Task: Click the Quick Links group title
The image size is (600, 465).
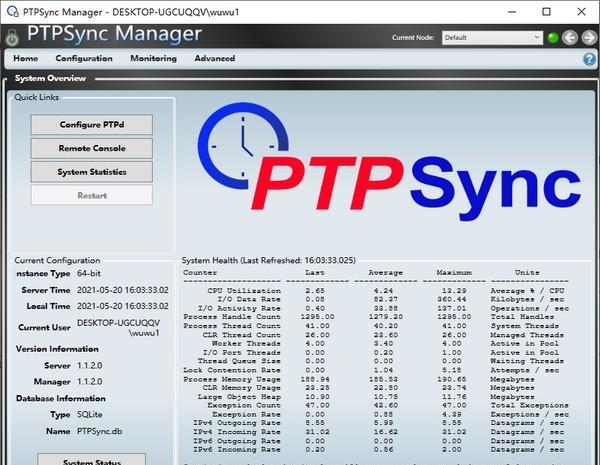Action: coord(37,97)
